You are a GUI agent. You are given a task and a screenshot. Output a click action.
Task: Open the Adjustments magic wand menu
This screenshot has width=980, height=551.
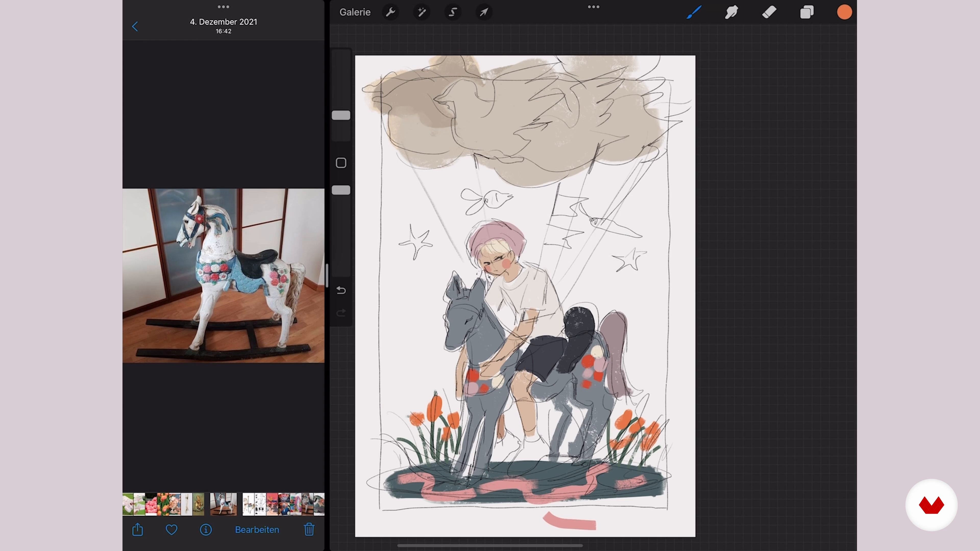pos(422,12)
